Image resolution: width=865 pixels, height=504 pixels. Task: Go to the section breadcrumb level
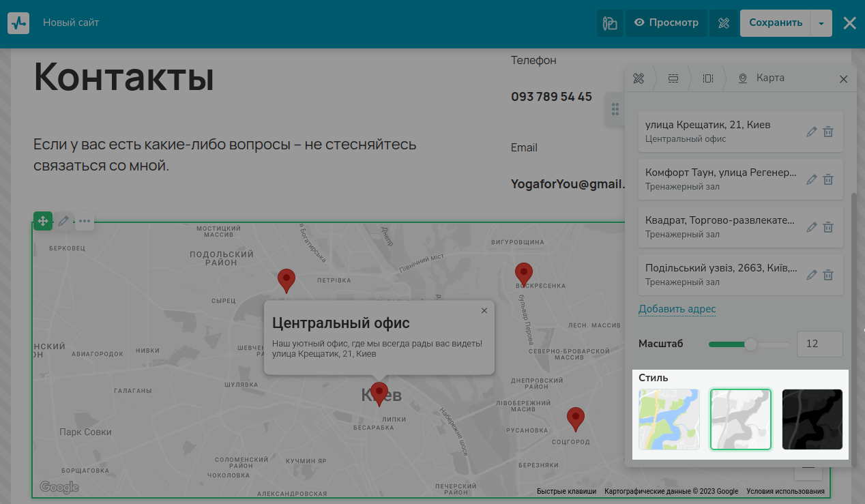click(673, 78)
